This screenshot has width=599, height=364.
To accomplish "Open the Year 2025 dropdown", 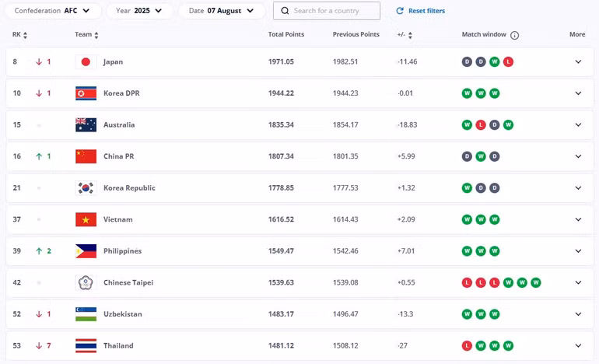I will 139,11.
